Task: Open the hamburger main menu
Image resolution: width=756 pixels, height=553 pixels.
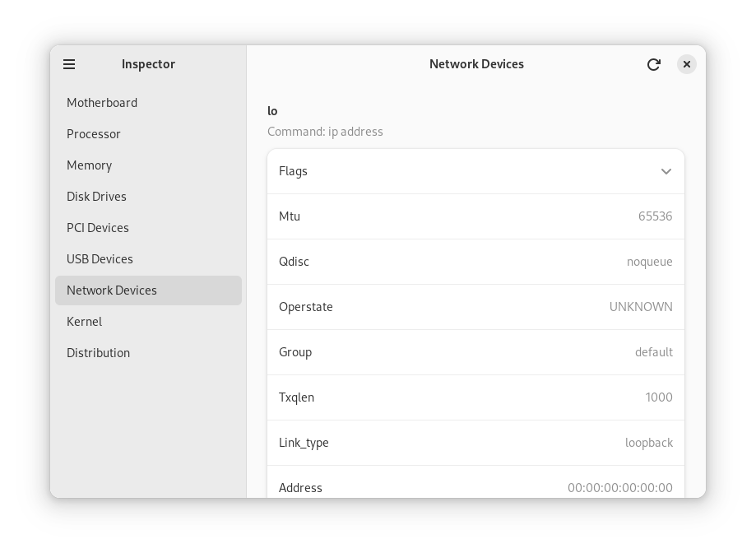Action: click(69, 64)
